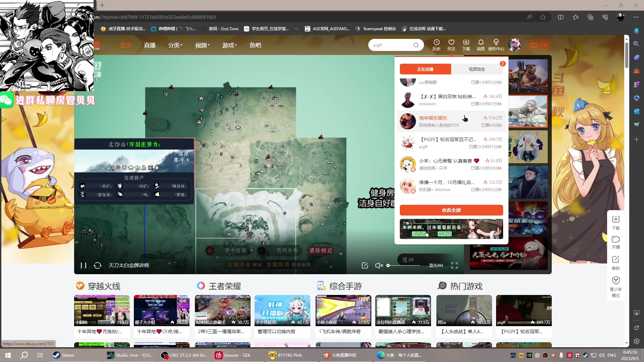The width and height of the screenshot is (644, 362).
Task: Open Edge settings and more menu
Action: (x=636, y=17)
